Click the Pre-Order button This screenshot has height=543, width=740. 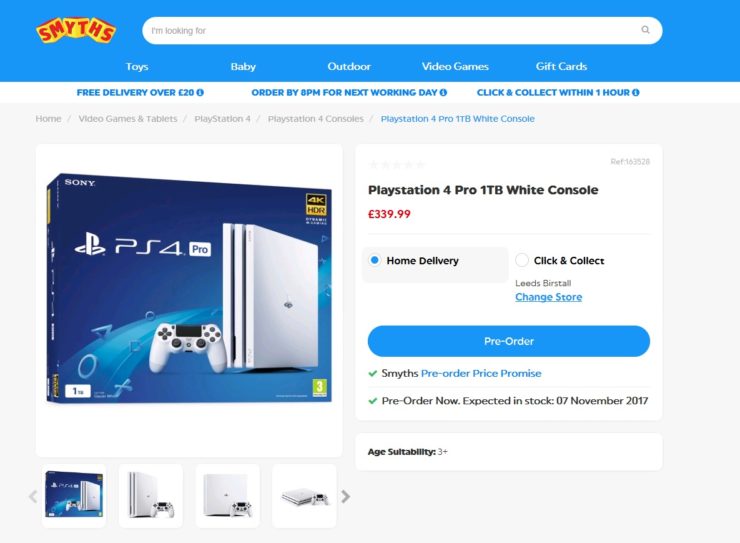(509, 341)
